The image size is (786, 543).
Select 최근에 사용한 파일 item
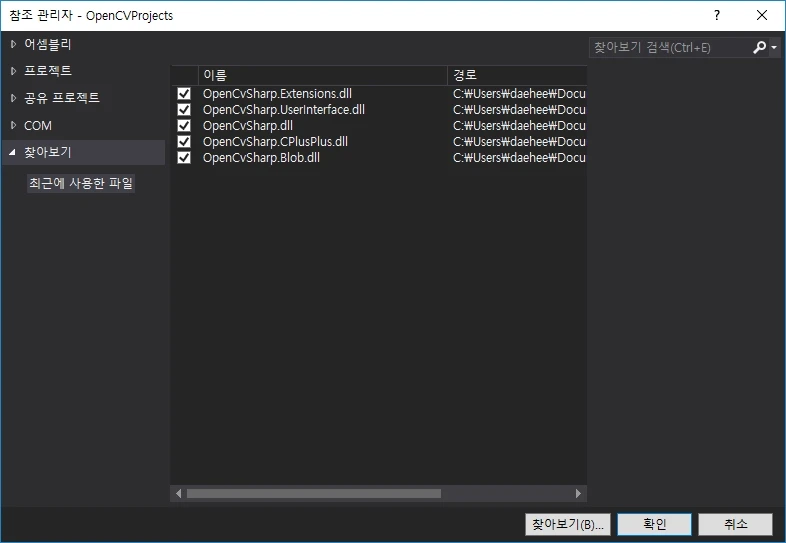click(x=81, y=183)
